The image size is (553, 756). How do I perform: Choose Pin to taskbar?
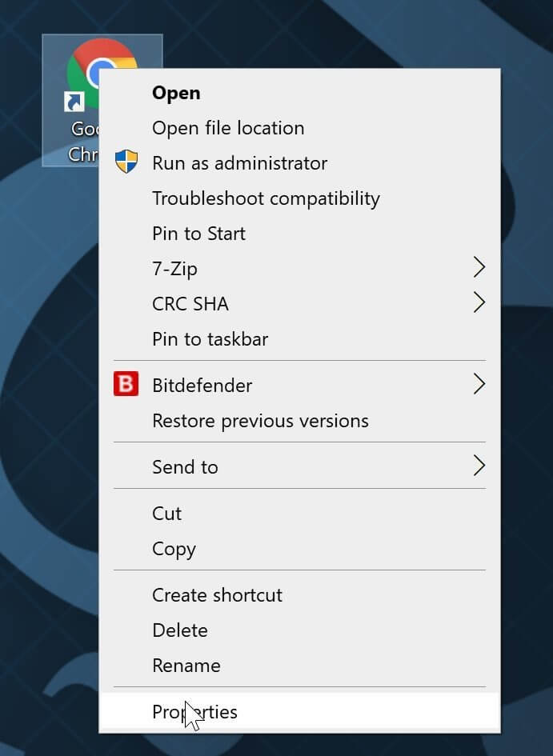[210, 339]
